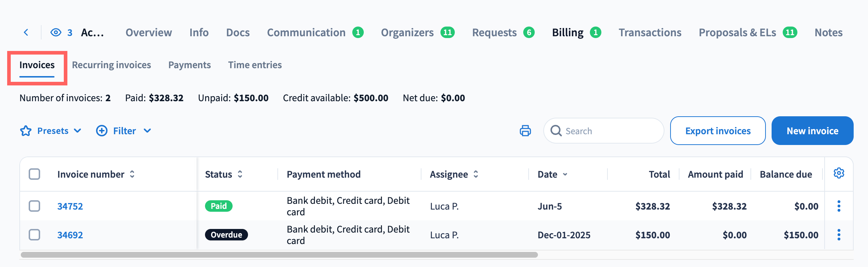The width and height of the screenshot is (868, 267).
Task: Open actions menu for invoice 34692
Action: (839, 235)
